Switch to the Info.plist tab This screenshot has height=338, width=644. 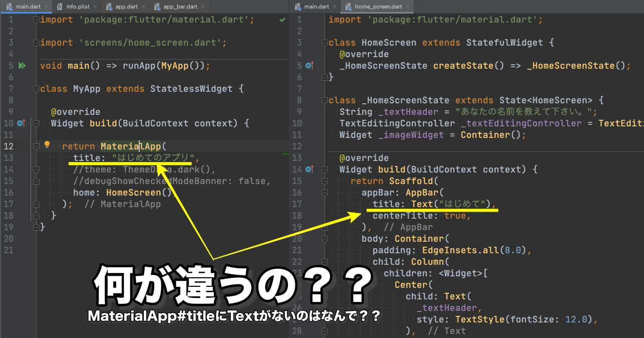tap(78, 7)
